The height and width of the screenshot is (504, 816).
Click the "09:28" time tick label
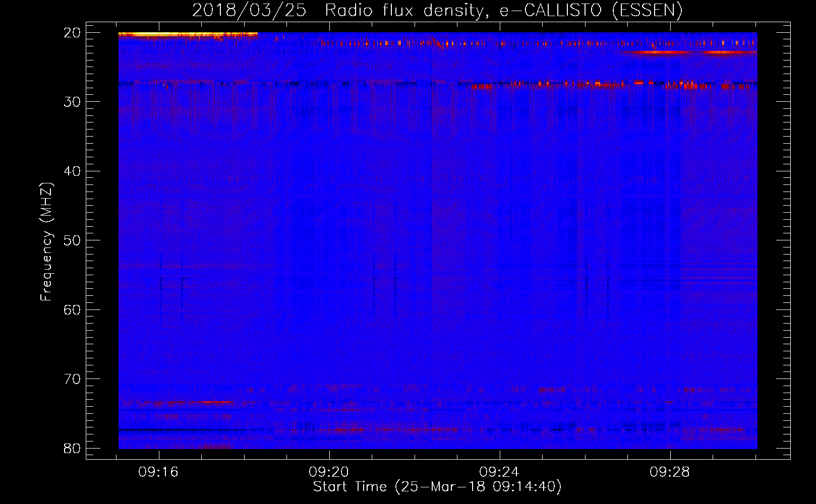click(x=670, y=472)
